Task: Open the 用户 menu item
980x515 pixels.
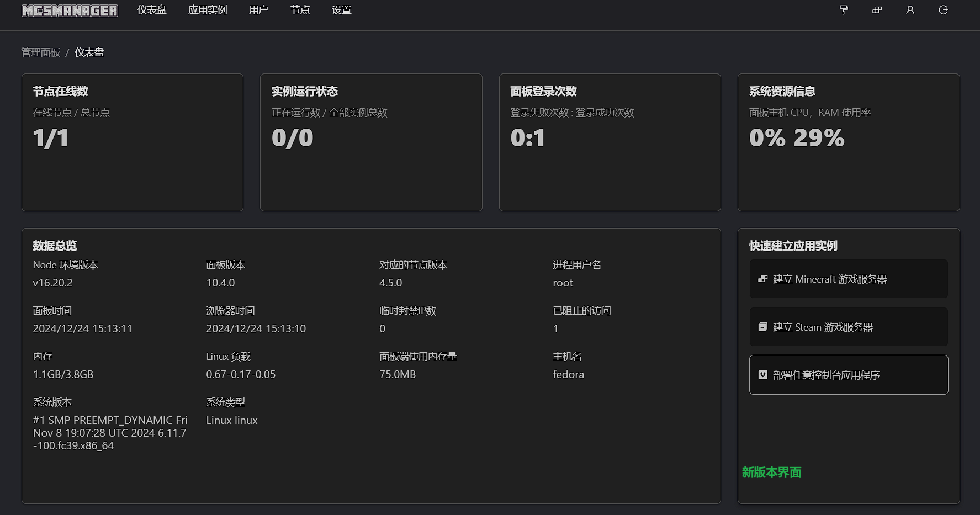Action: pos(258,10)
